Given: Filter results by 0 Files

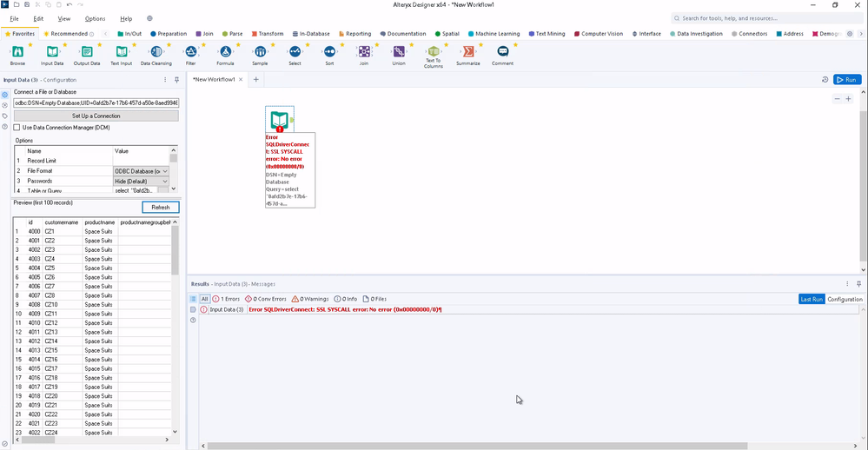Looking at the screenshot, I should pos(374,299).
